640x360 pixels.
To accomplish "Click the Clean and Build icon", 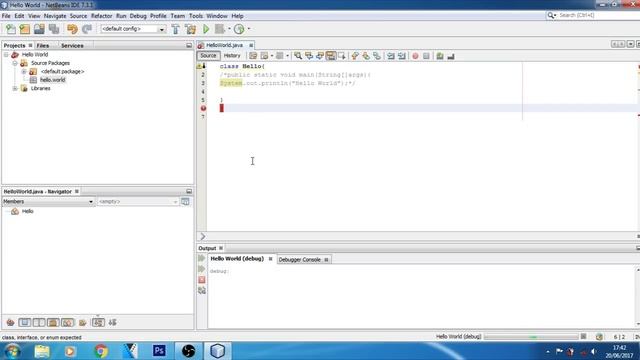I will 191,29.
